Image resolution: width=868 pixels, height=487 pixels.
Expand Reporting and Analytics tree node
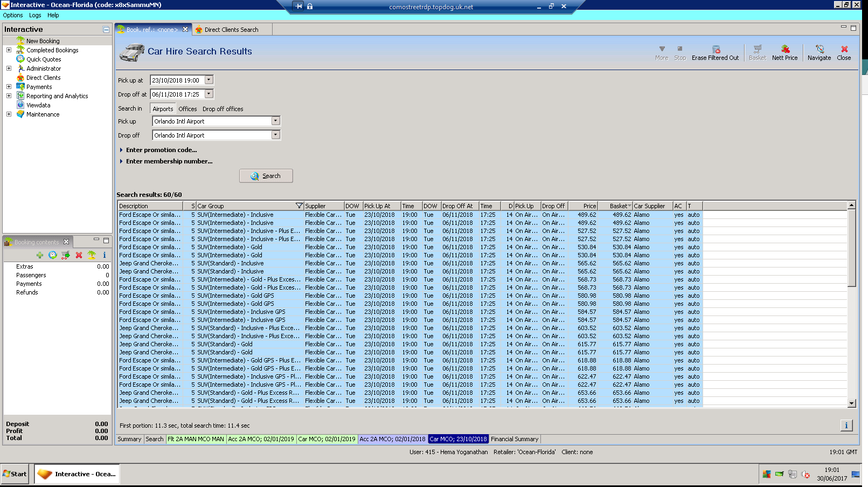coord(9,95)
